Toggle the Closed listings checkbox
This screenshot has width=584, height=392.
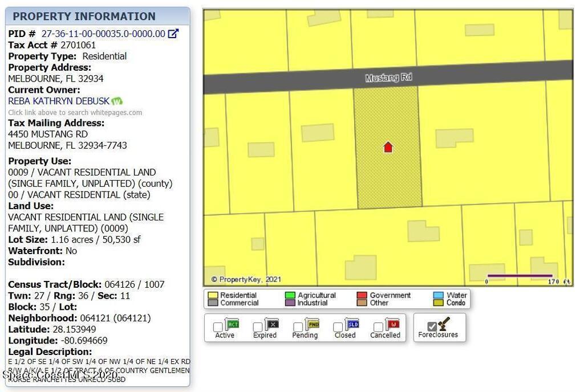pyautogui.click(x=338, y=327)
